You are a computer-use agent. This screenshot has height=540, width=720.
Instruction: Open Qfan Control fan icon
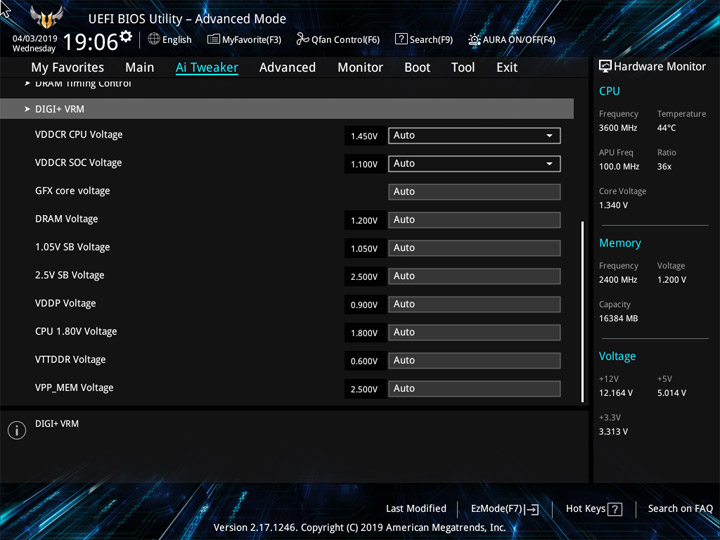[x=302, y=39]
